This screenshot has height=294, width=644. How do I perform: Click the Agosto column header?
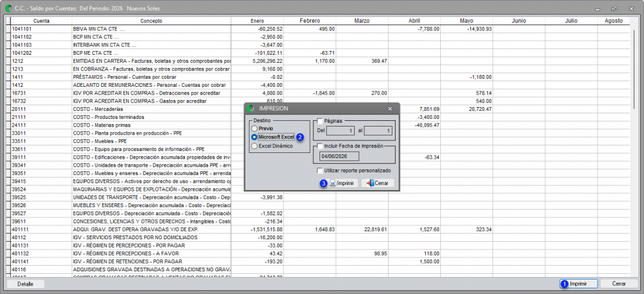click(x=614, y=21)
